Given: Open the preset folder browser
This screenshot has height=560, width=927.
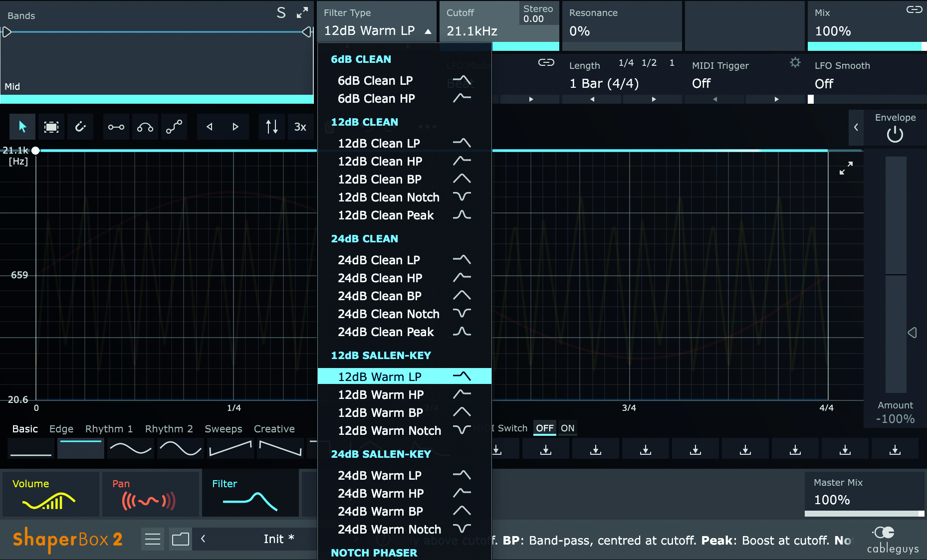Looking at the screenshot, I should [180, 539].
